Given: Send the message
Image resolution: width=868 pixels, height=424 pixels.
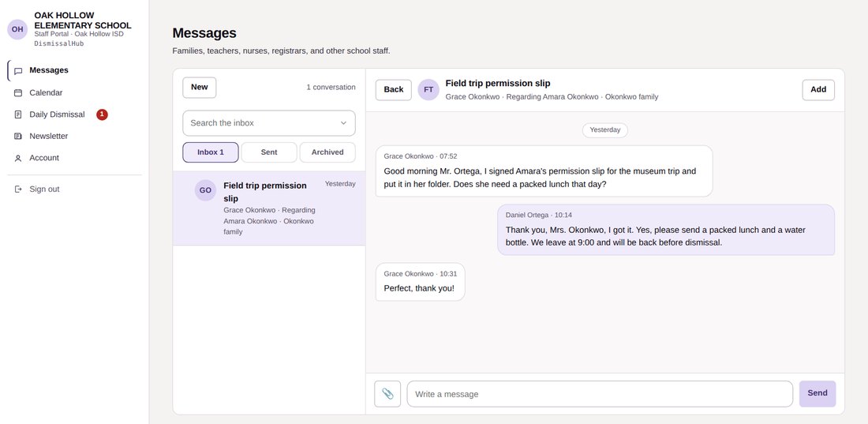Looking at the screenshot, I should (817, 393).
